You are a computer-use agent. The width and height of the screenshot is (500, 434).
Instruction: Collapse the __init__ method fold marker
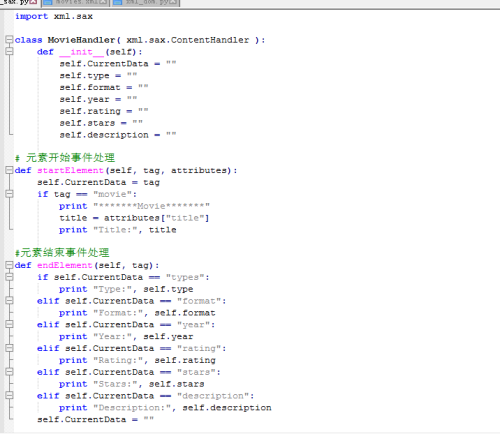coord(9,52)
